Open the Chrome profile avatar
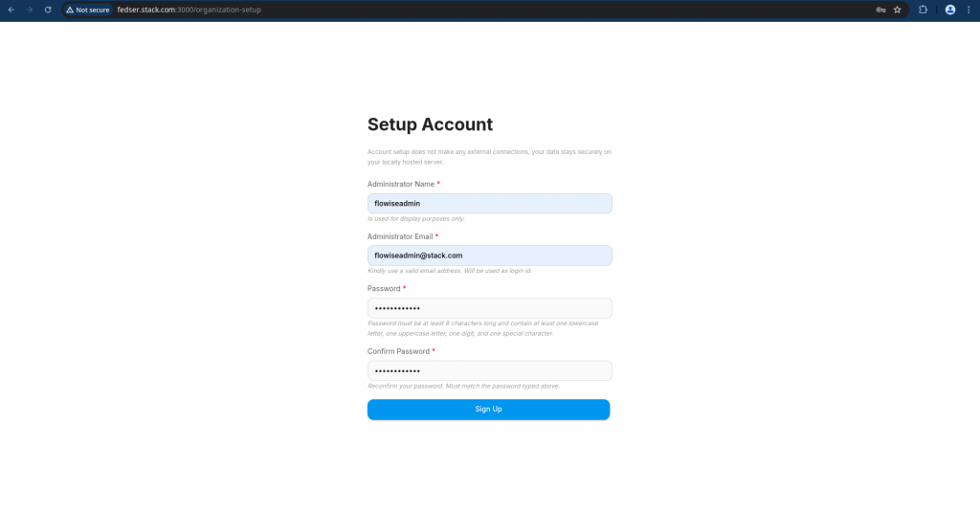Viewport: 980px width, 512px height. pos(950,10)
